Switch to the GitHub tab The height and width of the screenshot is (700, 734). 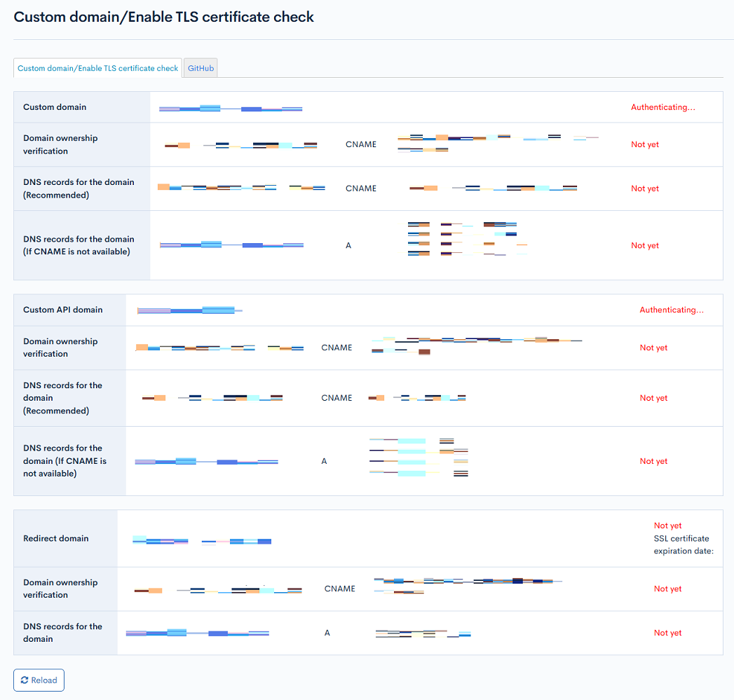201,68
